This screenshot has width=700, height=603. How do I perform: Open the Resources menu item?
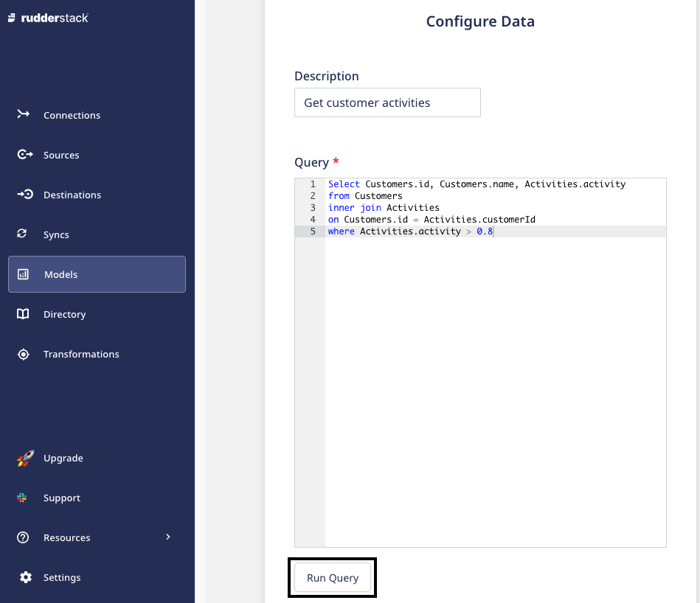coord(66,537)
